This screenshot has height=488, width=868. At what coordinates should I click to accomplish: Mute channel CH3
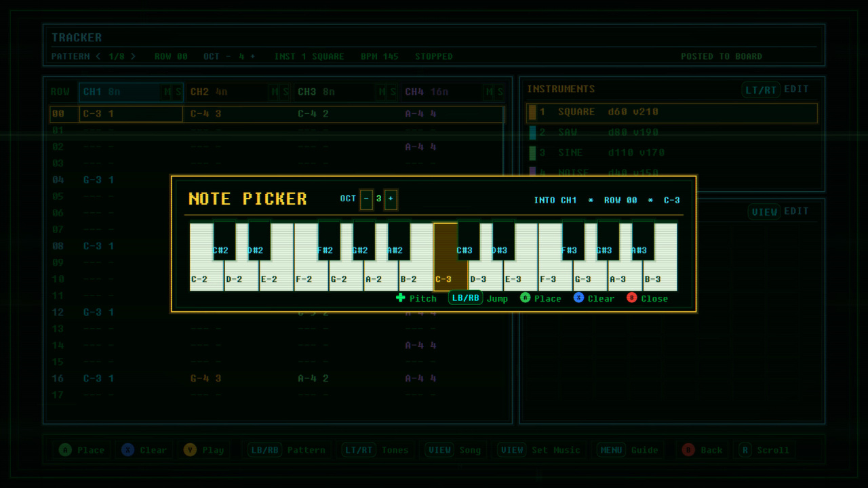click(x=382, y=92)
